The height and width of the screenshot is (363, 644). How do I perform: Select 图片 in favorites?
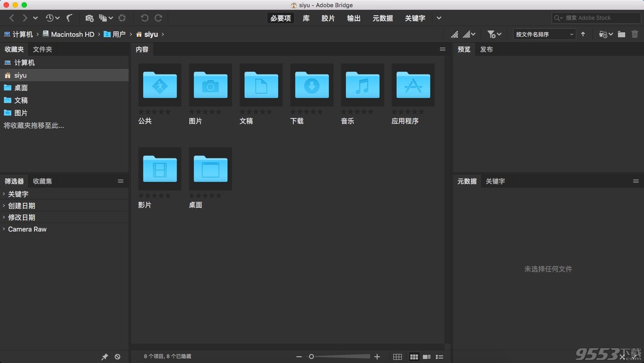point(64,113)
